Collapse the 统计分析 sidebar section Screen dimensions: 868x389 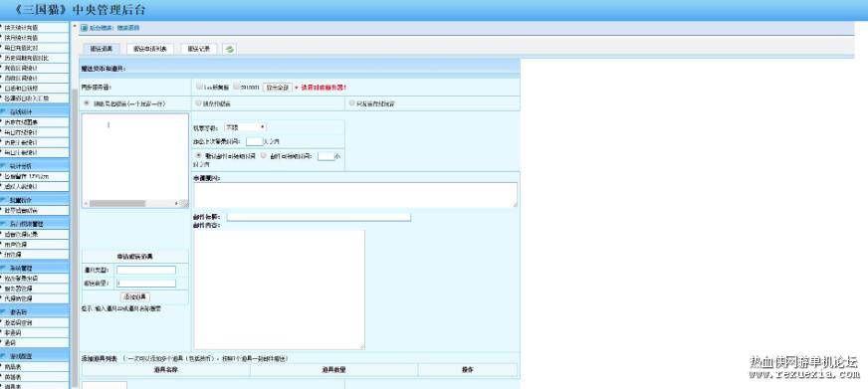pyautogui.click(x=34, y=165)
